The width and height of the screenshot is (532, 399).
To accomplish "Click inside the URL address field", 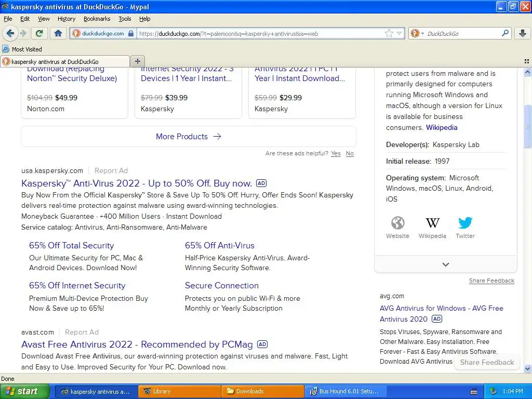I will click(261, 34).
